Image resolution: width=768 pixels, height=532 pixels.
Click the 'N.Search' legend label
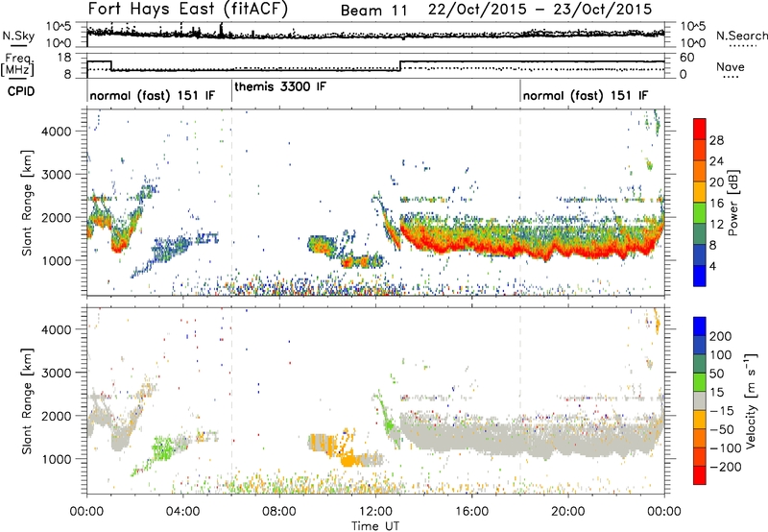coord(741,36)
